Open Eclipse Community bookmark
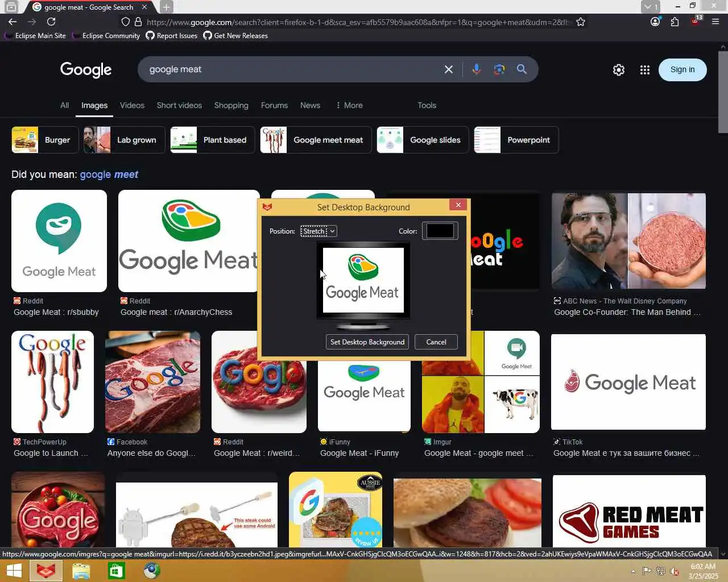This screenshot has height=582, width=728. tap(106, 36)
